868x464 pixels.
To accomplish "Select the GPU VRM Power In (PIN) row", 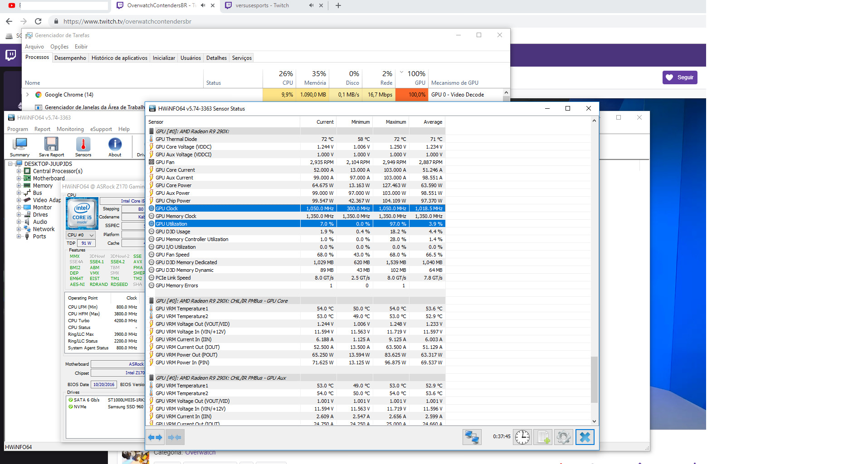I will (296, 362).
